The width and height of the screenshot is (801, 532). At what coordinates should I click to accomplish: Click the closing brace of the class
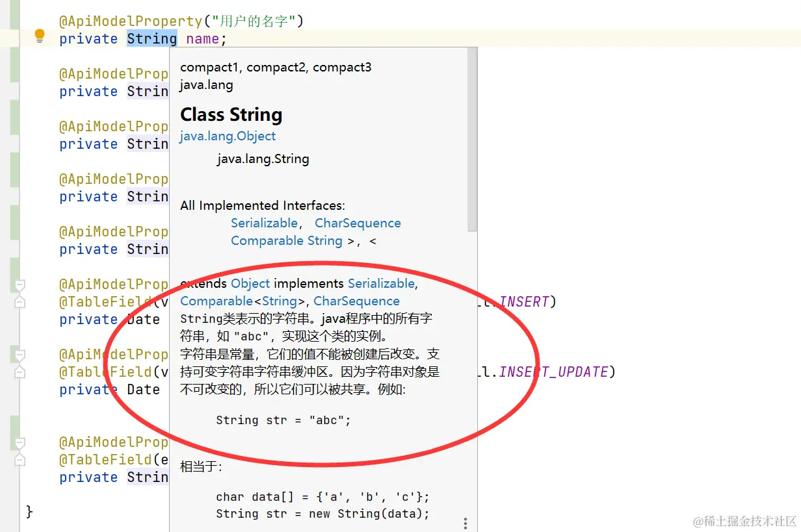pyautogui.click(x=29, y=511)
